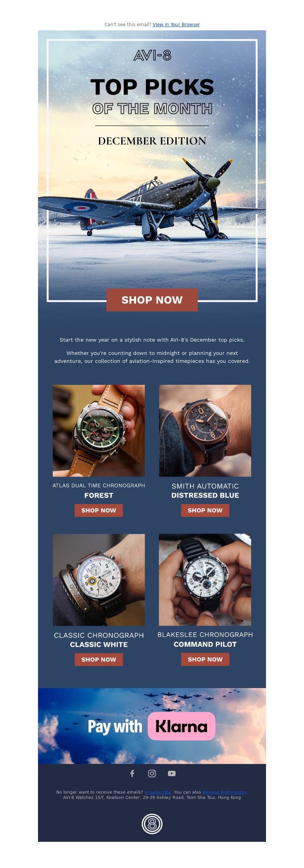Open the Smith Automatic blue watch photo
Viewport: 304px width, 868px height.
[205, 431]
